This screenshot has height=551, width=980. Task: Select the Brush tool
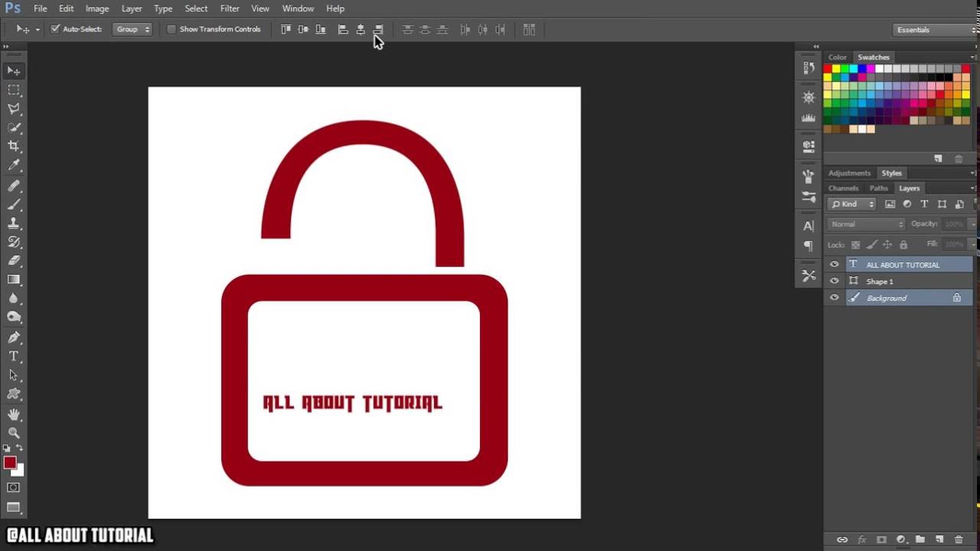[x=14, y=204]
